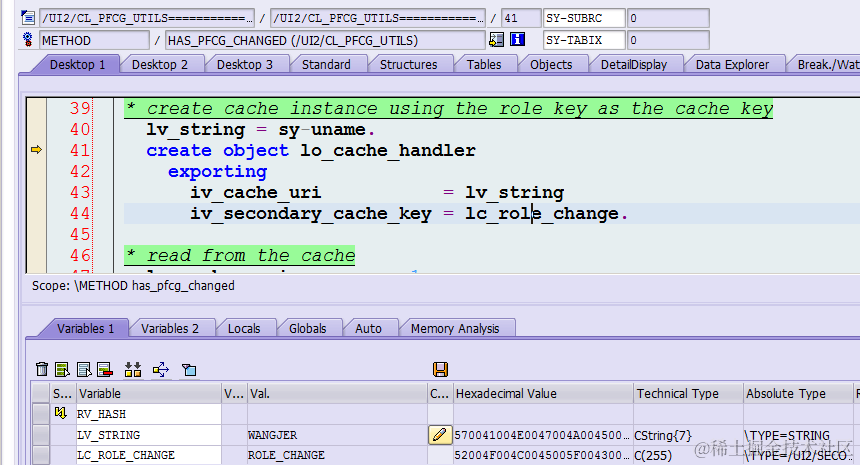Image resolution: width=860 pixels, height=465 pixels.
Task: Click the gear icon beside METHOD field
Action: [x=27, y=39]
